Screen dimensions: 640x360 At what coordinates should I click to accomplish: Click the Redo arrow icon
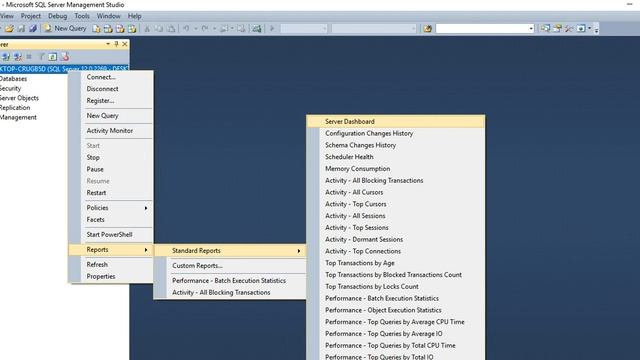coord(205,29)
